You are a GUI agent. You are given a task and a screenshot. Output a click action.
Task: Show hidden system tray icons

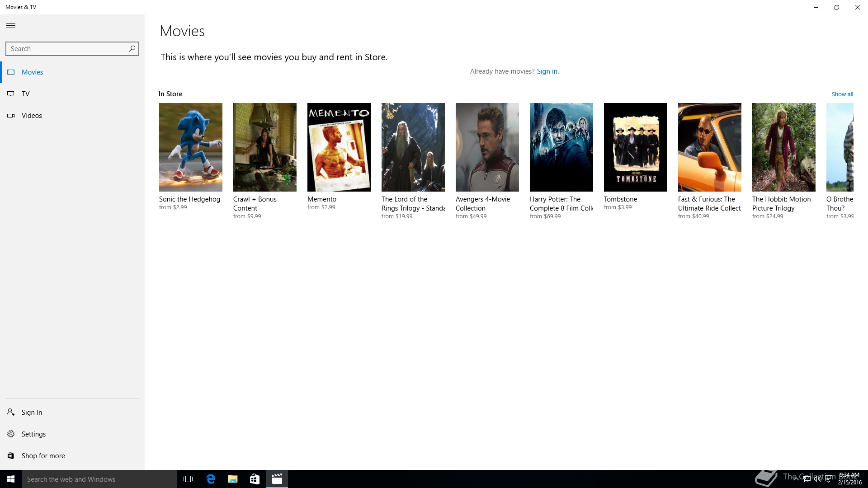tap(796, 479)
